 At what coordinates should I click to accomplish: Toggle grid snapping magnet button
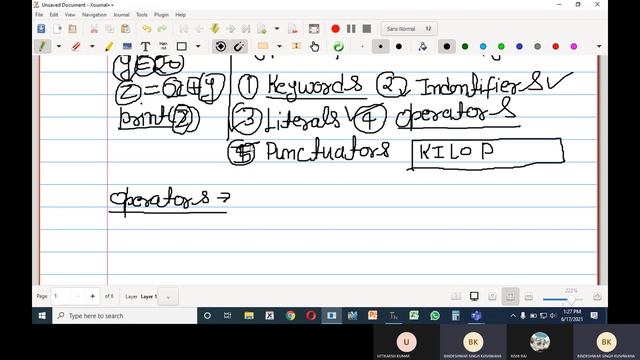[x=239, y=47]
